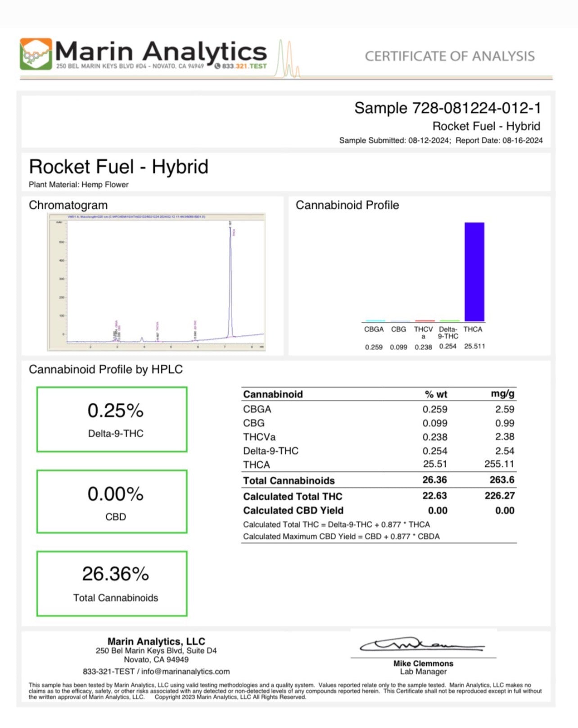Image resolution: width=578 pixels, height=728 pixels.
Task: Click the chromatogram peak graphic in header
Action: 288,61
